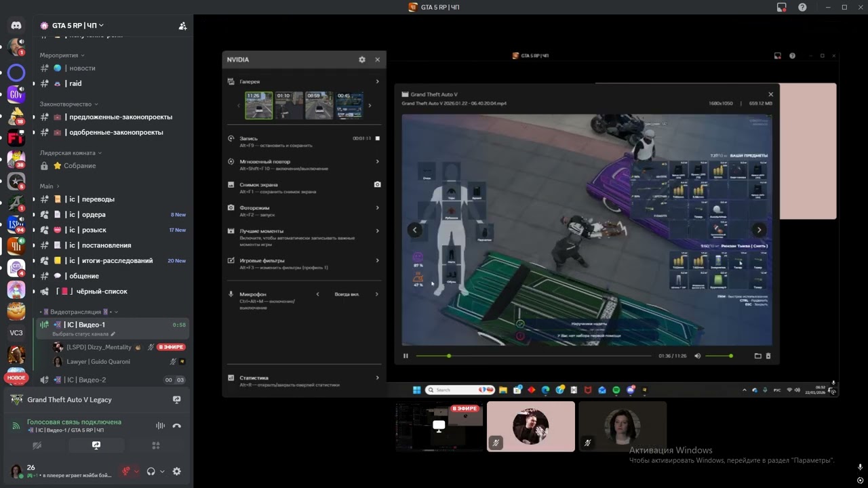Open video file location folder icon
The height and width of the screenshot is (488, 868).
[x=757, y=356]
